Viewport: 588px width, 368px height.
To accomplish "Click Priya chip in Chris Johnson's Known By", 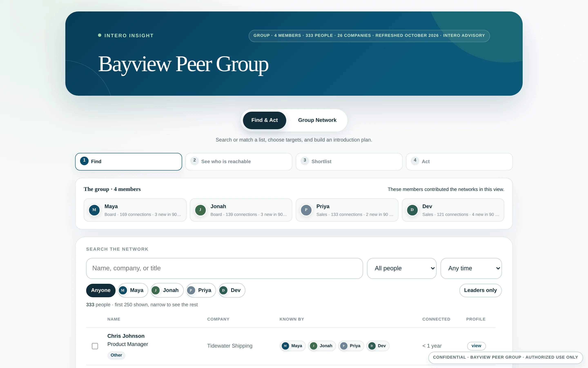I will pos(351,346).
